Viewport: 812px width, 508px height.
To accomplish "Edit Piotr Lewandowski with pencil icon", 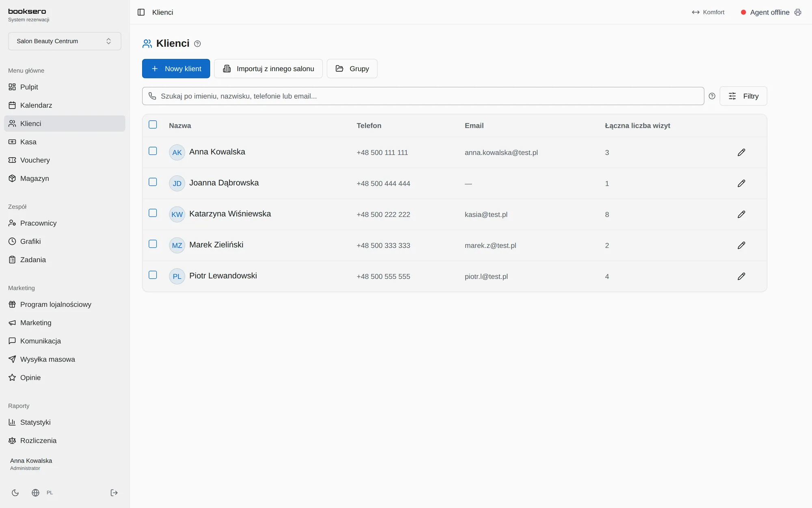I will coord(741,276).
